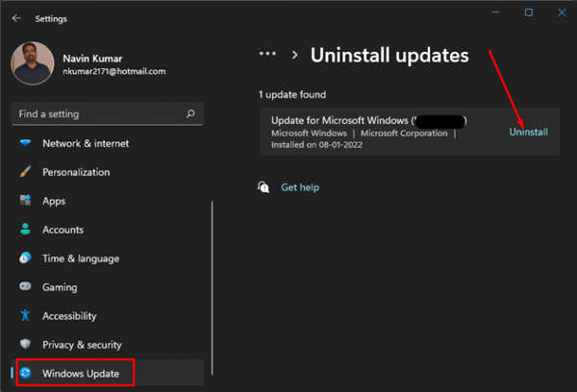Click the Find a setting search box
Screen dimensions: 577x392
[108, 114]
